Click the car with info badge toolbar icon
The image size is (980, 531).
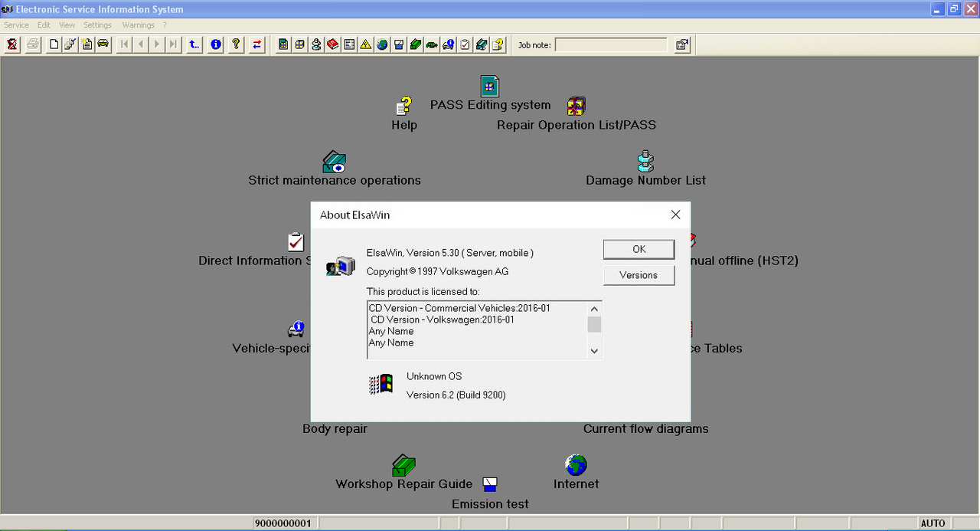tap(449, 44)
